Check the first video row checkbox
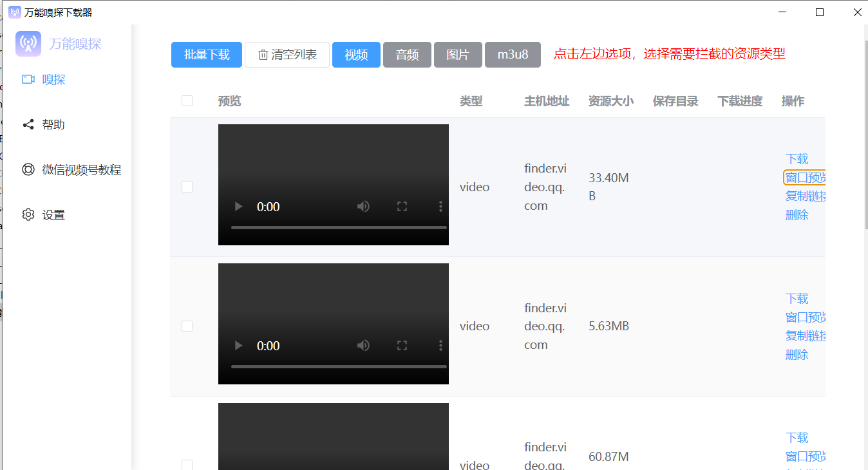868x470 pixels. (187, 187)
